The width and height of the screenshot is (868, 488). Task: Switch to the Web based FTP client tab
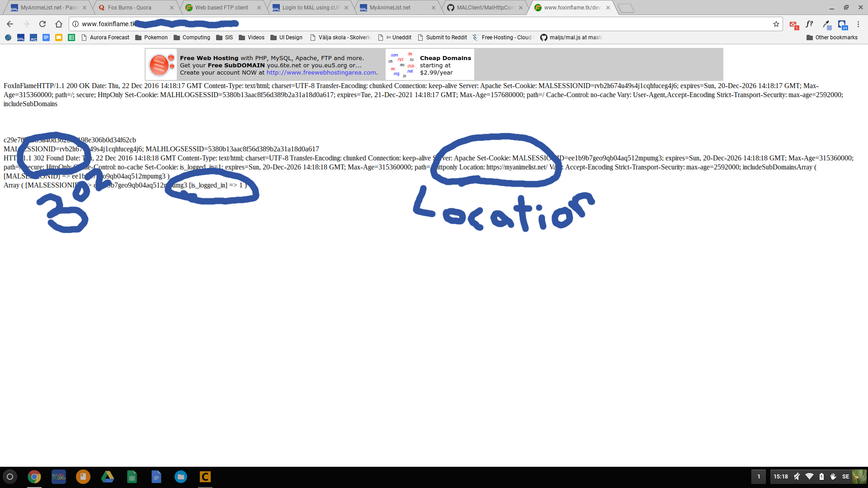tap(222, 8)
